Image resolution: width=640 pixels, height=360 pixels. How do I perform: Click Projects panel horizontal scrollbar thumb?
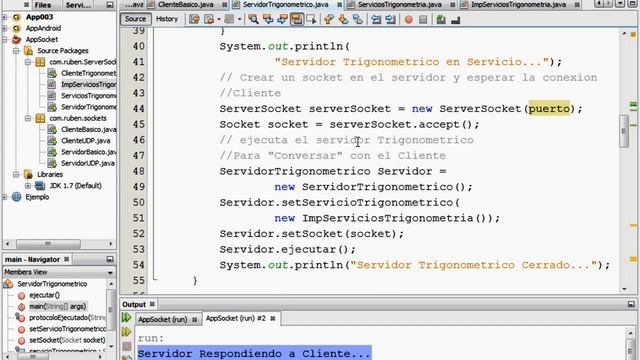click(x=48, y=244)
